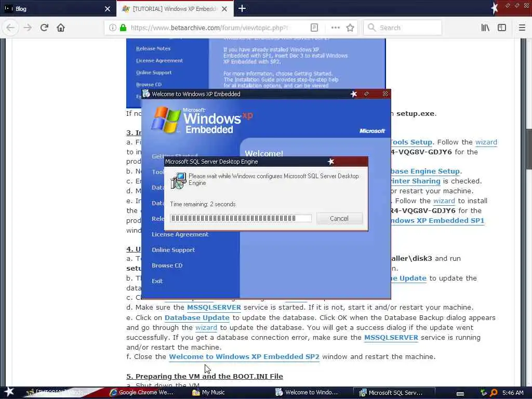This screenshot has height=399, width=532.
Task: Click the star button on Welcome window title
Action: (x=353, y=94)
